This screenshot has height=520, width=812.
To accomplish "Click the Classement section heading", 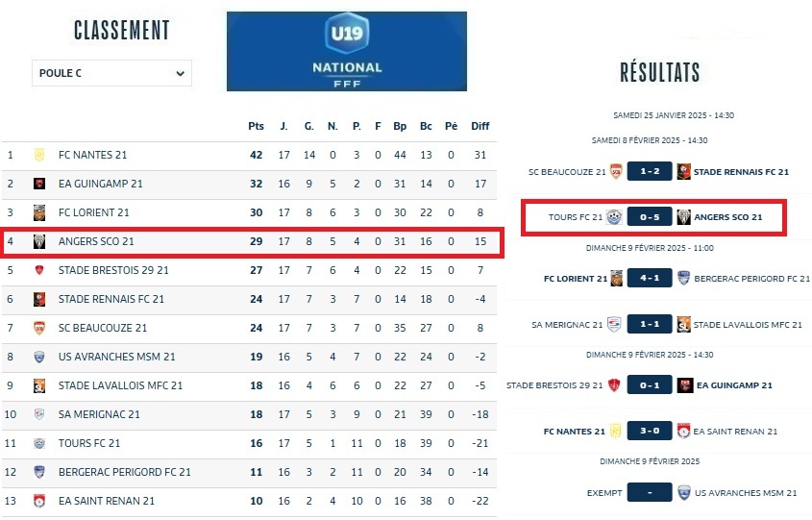I will coord(121,31).
